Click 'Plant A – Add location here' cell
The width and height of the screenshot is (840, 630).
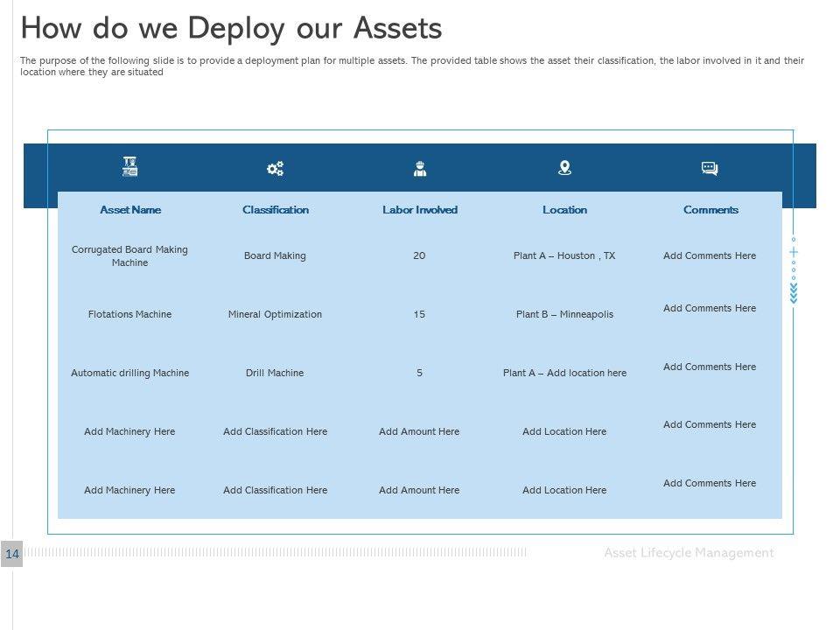(564, 373)
